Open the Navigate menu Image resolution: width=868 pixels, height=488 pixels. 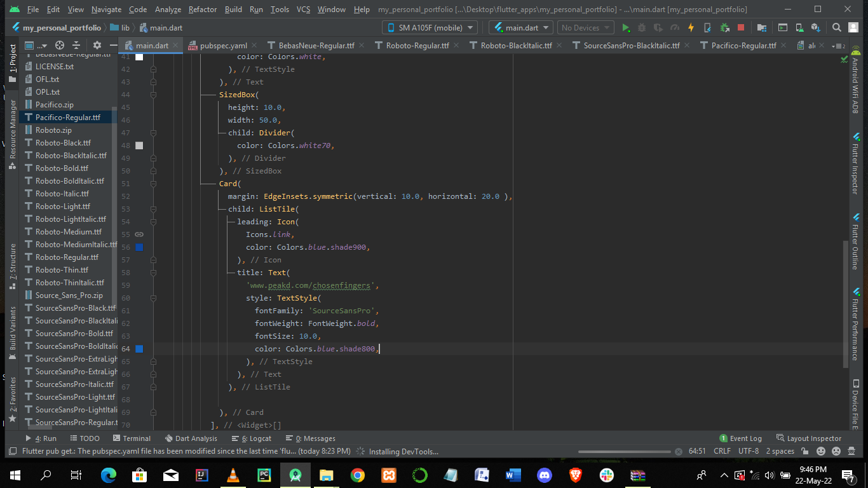point(106,10)
